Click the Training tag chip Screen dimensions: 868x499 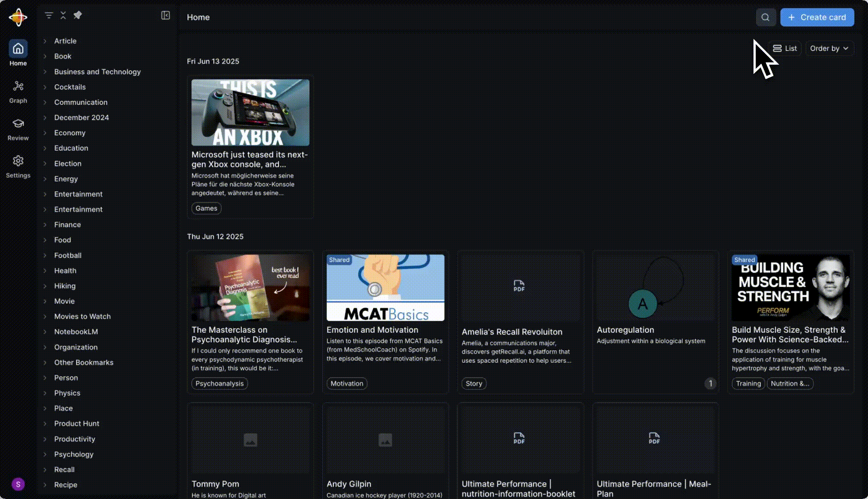748,383
